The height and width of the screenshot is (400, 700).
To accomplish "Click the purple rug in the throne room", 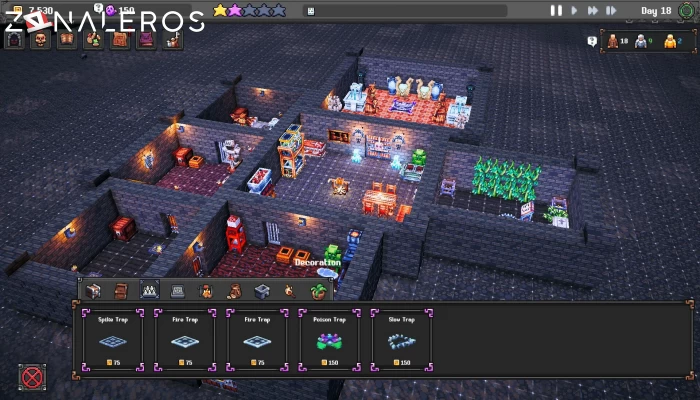I will [404, 106].
